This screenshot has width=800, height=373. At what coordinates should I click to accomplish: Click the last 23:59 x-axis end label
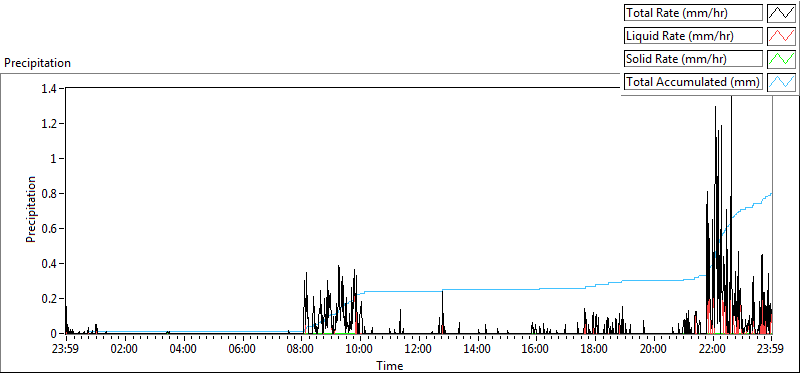(x=771, y=350)
